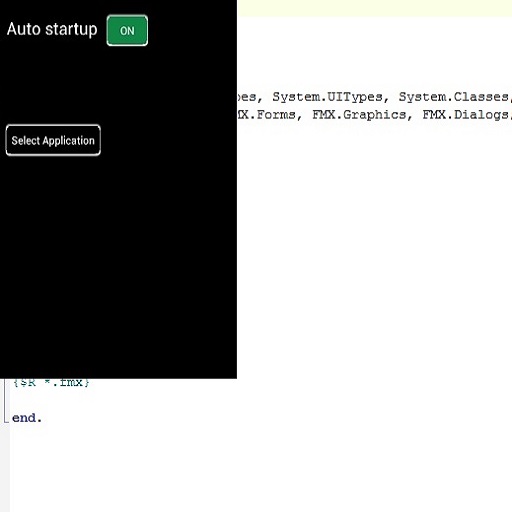
Task: Click the code folding line beside end.
Action: (x=5, y=400)
